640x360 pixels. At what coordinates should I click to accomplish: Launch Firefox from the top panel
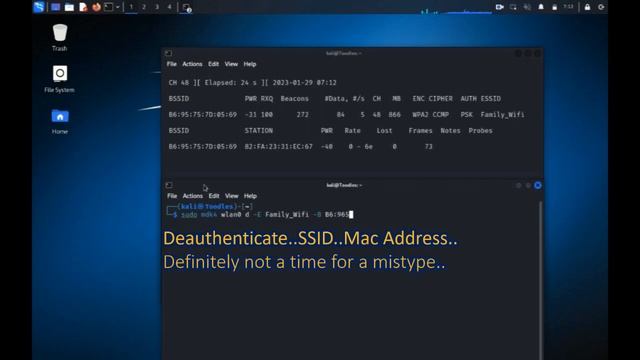pyautogui.click(x=96, y=7)
